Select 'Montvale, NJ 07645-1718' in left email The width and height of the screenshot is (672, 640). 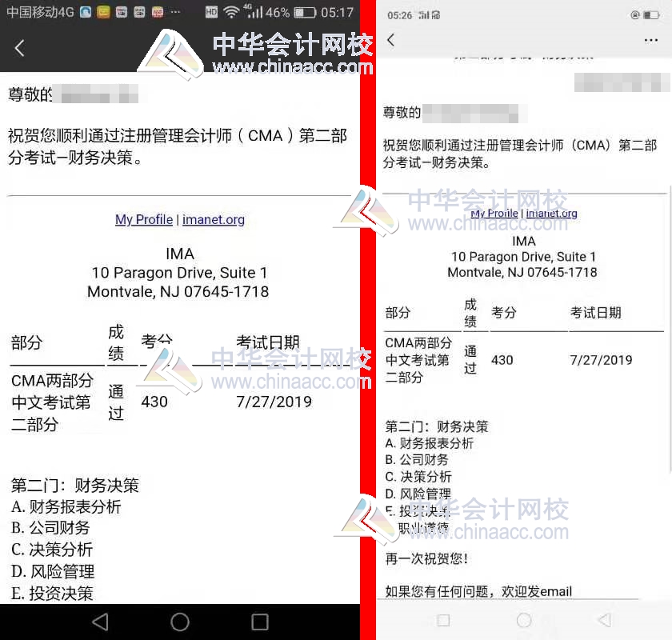[178, 292]
